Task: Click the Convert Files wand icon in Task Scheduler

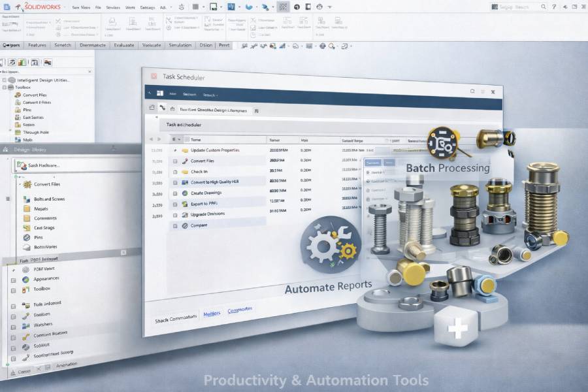Action: click(x=185, y=161)
